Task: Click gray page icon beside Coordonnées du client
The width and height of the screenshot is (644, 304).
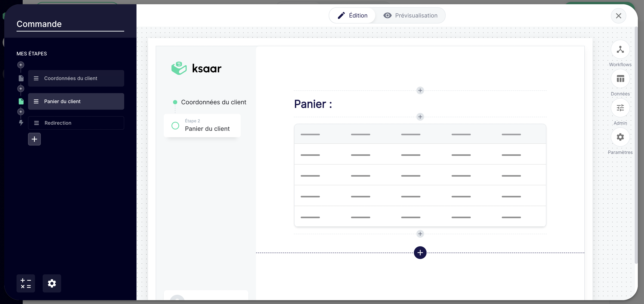Action: click(x=21, y=78)
